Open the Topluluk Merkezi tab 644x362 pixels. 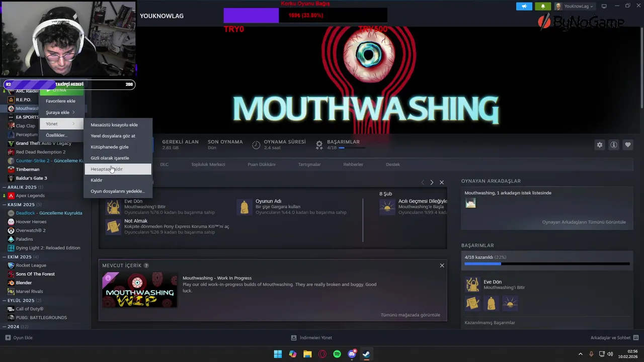click(x=208, y=164)
